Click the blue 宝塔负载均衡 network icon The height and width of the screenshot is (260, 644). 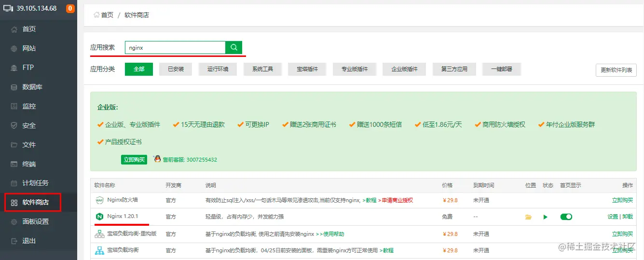point(99,250)
